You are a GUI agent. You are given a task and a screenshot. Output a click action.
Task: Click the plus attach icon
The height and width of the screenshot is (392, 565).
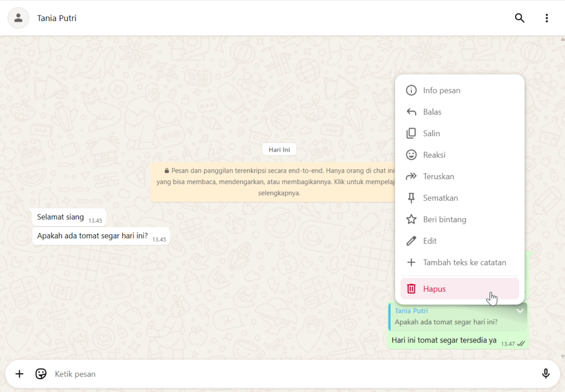pyautogui.click(x=19, y=374)
